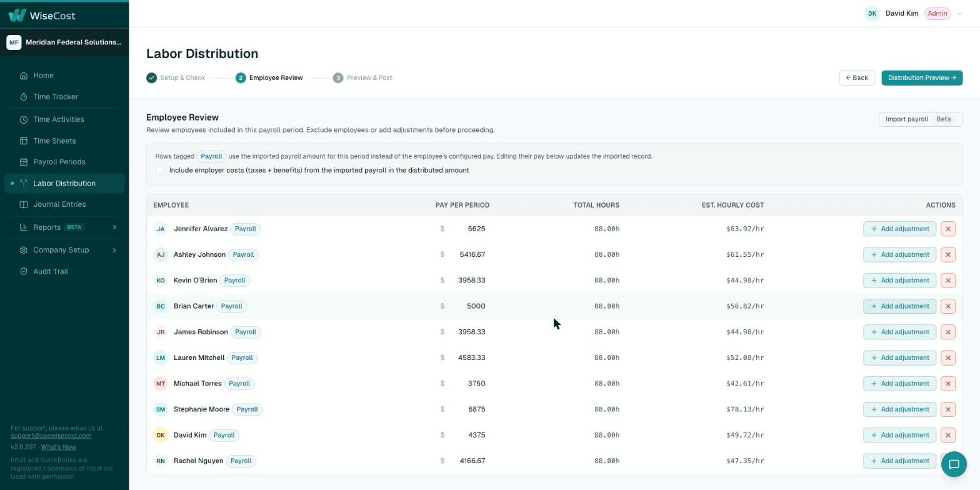
Task: Add adjustment for Michael Torres
Action: pos(899,384)
